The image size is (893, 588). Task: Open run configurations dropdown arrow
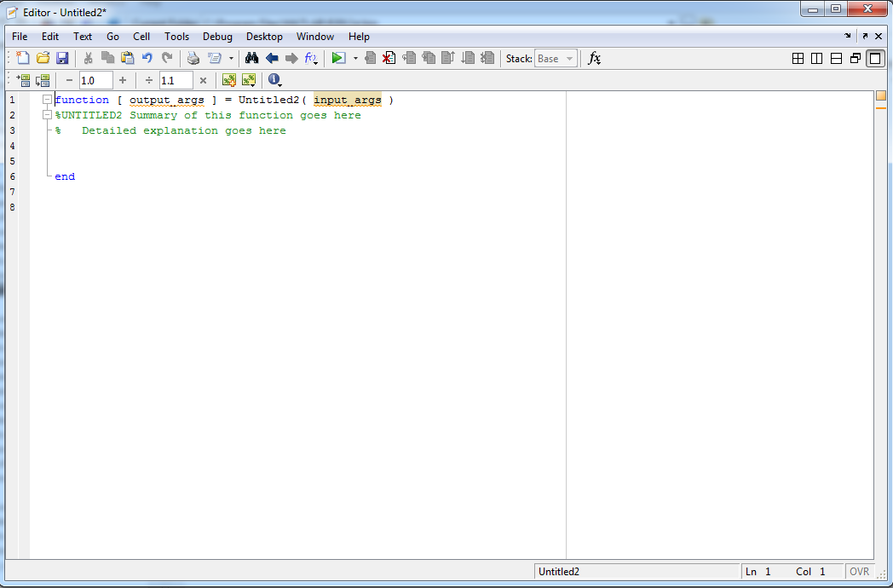pos(355,58)
